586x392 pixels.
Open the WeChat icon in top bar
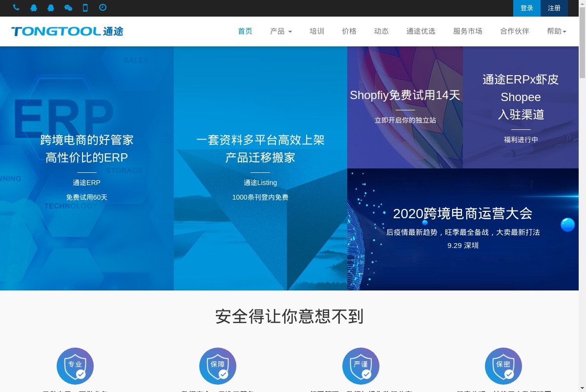point(68,8)
